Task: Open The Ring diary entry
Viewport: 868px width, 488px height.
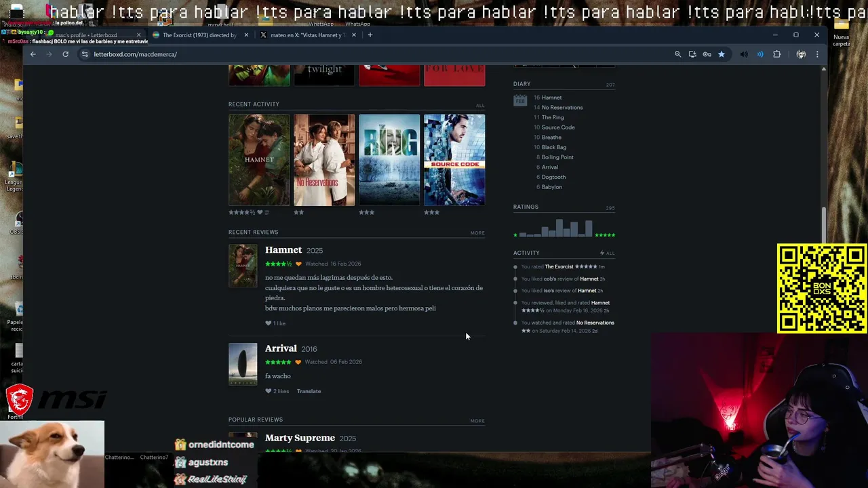Action: pyautogui.click(x=553, y=117)
